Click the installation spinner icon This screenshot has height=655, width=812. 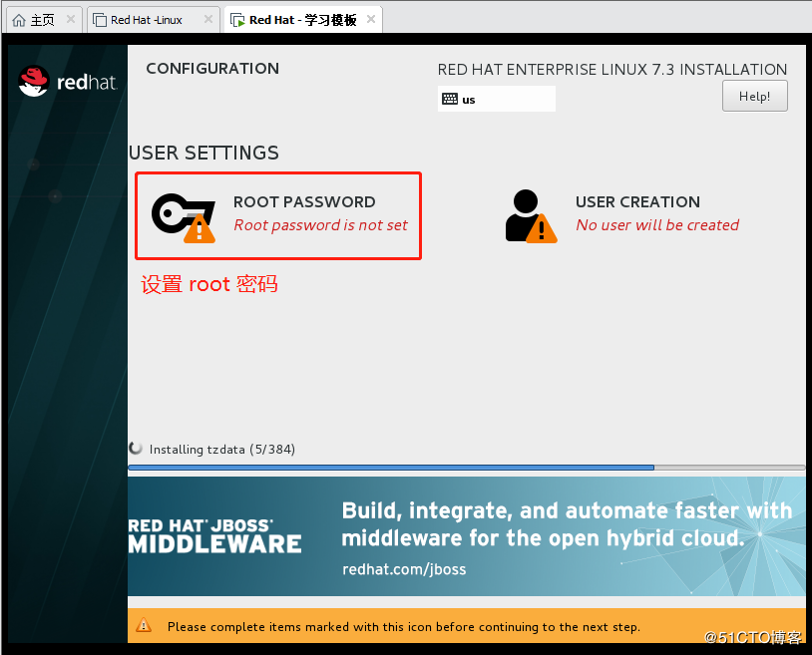(136, 448)
